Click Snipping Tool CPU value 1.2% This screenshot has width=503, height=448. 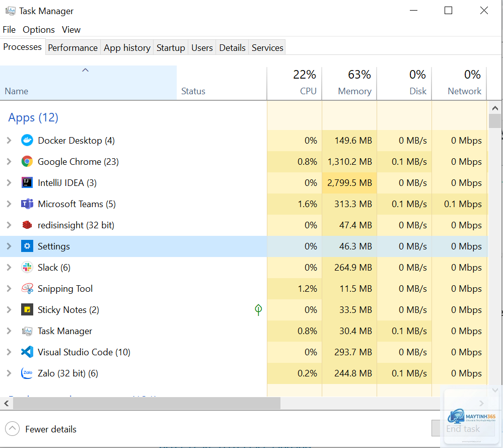coord(307,289)
